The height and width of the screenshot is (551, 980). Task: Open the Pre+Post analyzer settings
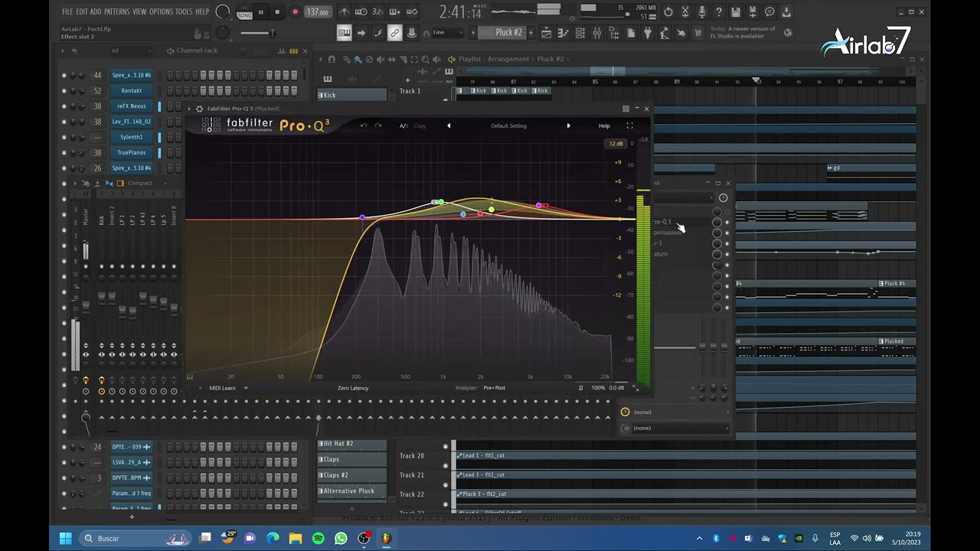494,388
